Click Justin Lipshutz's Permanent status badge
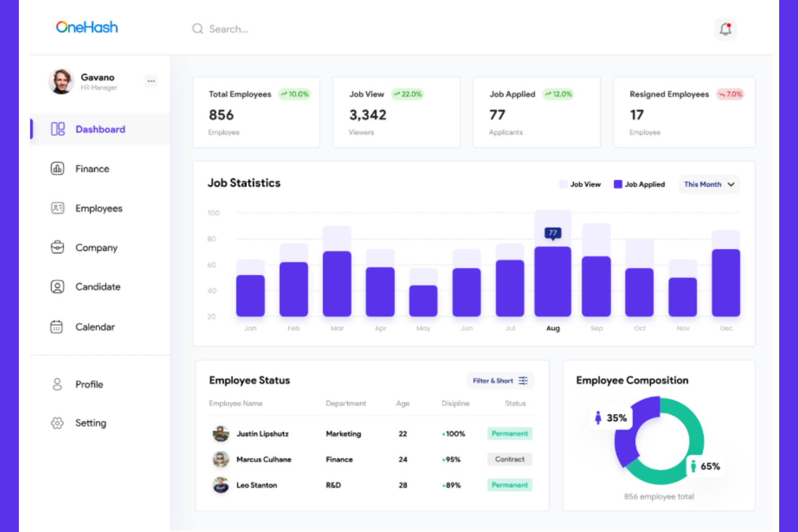798x532 pixels. (x=510, y=433)
